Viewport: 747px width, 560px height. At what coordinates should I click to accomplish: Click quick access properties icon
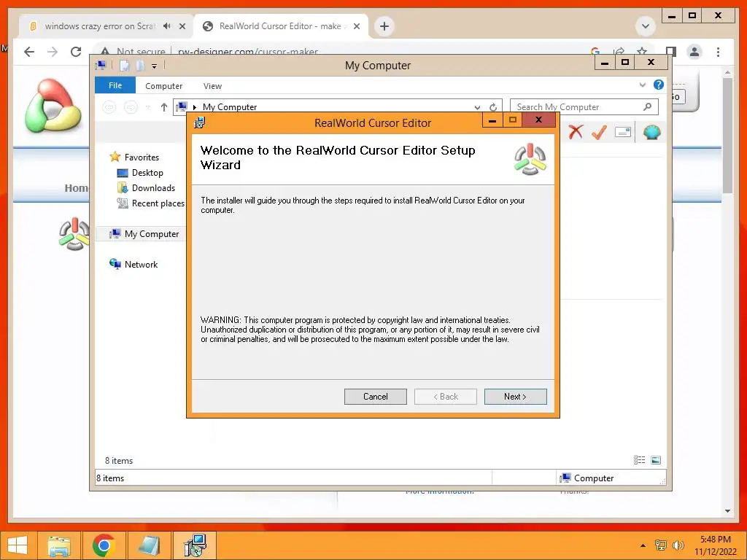click(x=124, y=66)
